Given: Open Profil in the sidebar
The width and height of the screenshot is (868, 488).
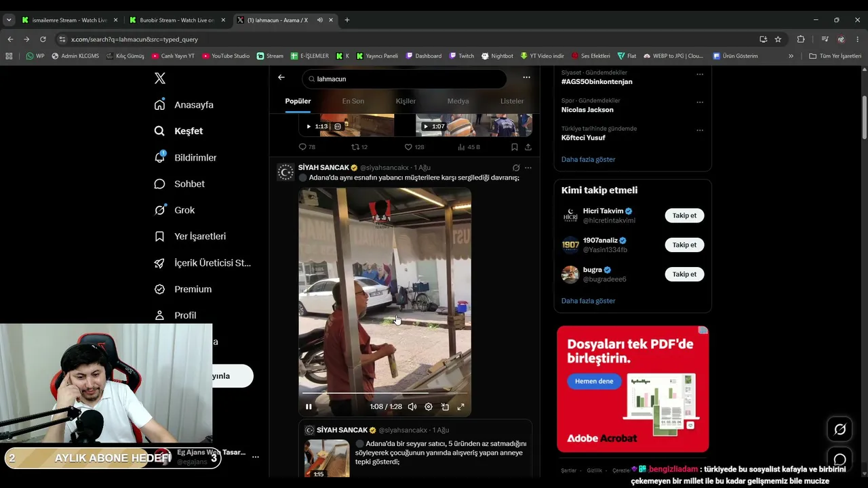Looking at the screenshot, I should (x=175, y=315).
